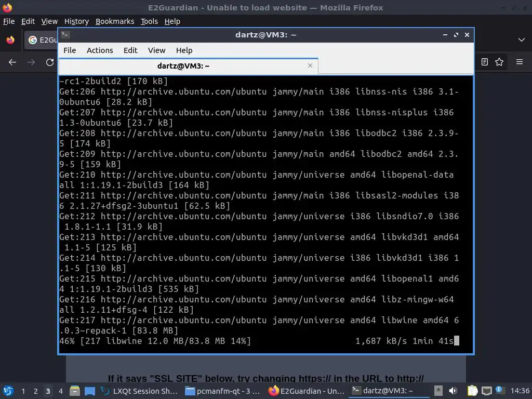The image size is (532, 399).
Task: Open network connection tray icon
Action: [486, 391]
